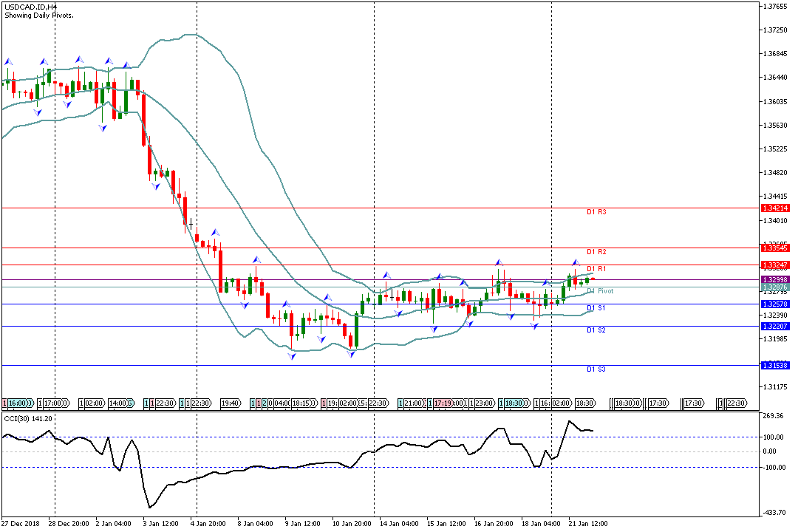This screenshot has height=532, width=798.
Task: Click the blue S2 price tag 1.32207
Action: point(775,327)
